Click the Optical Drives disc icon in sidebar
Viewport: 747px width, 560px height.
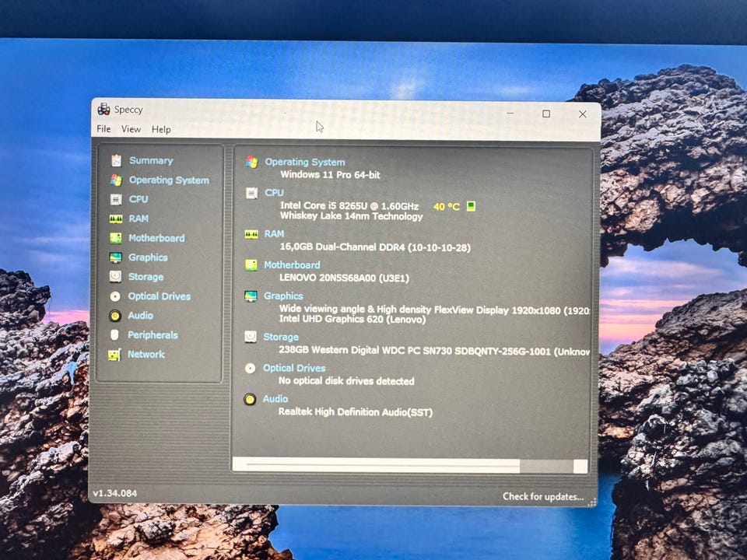pos(115,296)
